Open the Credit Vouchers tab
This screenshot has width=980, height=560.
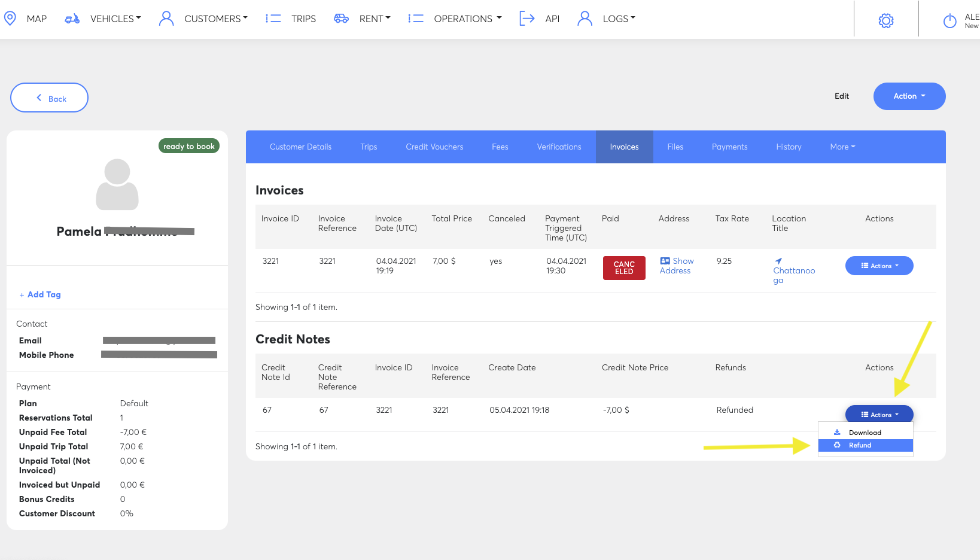[x=434, y=147]
